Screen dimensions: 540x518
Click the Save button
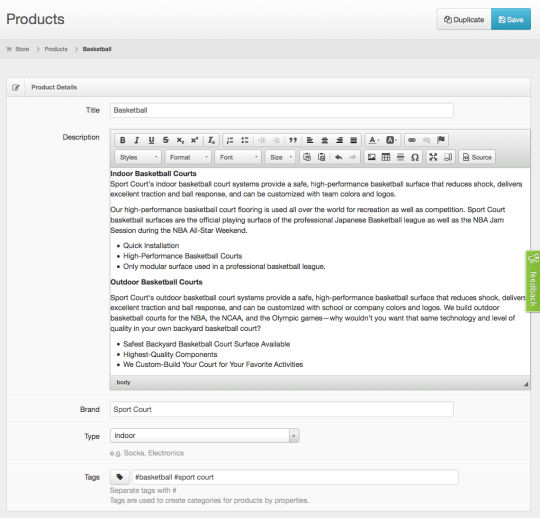[x=511, y=20]
